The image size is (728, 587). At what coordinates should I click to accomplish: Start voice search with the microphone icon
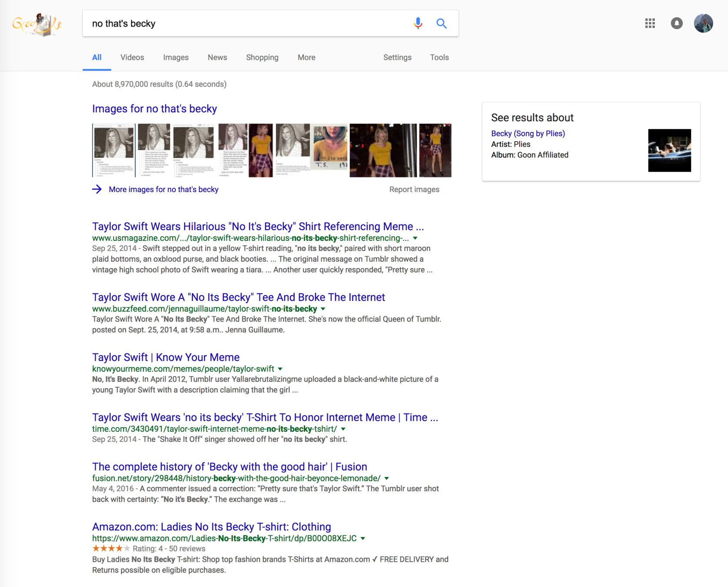point(418,23)
